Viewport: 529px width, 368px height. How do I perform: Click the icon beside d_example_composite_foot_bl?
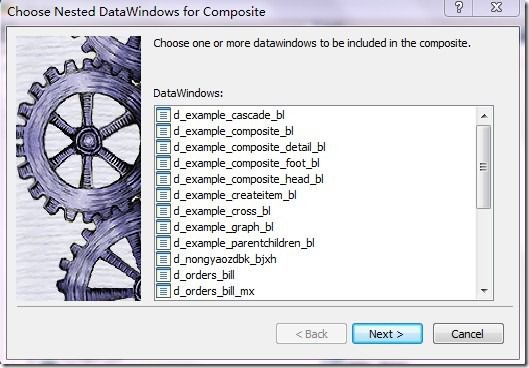[x=163, y=163]
